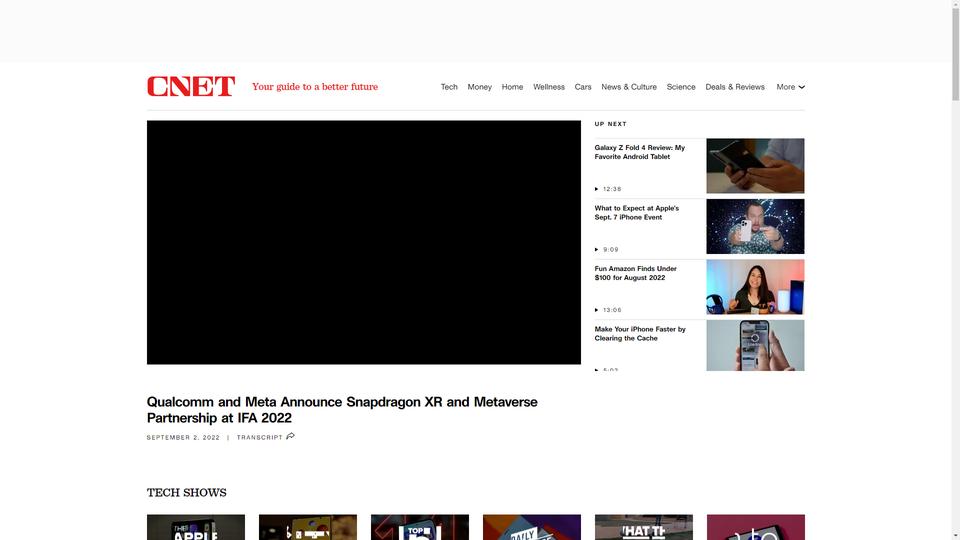Click the 12:38 video duration text
The width and height of the screenshot is (960, 540).
[612, 189]
